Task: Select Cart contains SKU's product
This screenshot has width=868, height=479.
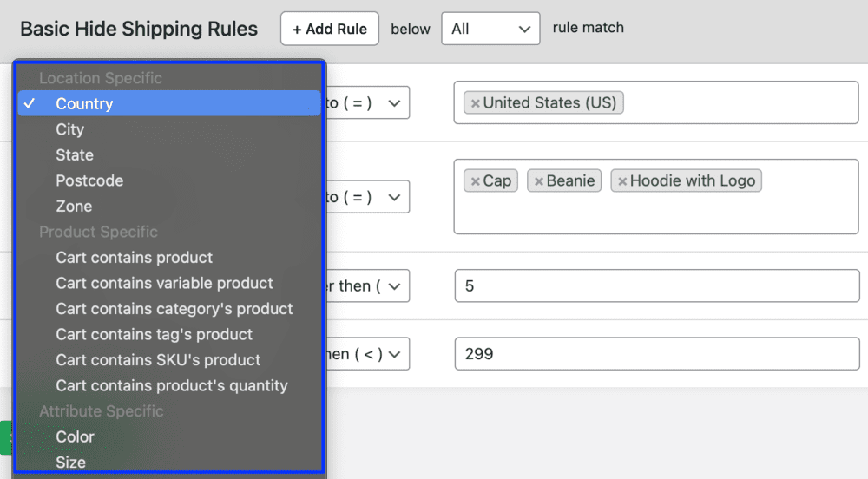Action: [x=158, y=360]
